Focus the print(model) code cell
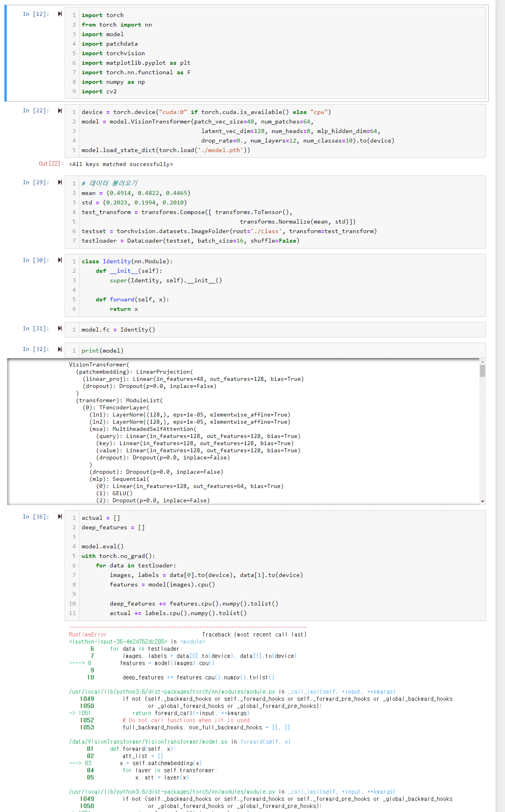Viewport: 505px width, 812px height. [275, 350]
